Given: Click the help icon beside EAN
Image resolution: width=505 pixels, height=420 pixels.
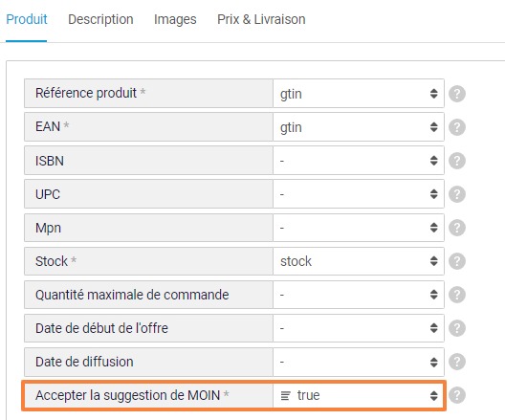Looking at the screenshot, I should click(x=457, y=127).
